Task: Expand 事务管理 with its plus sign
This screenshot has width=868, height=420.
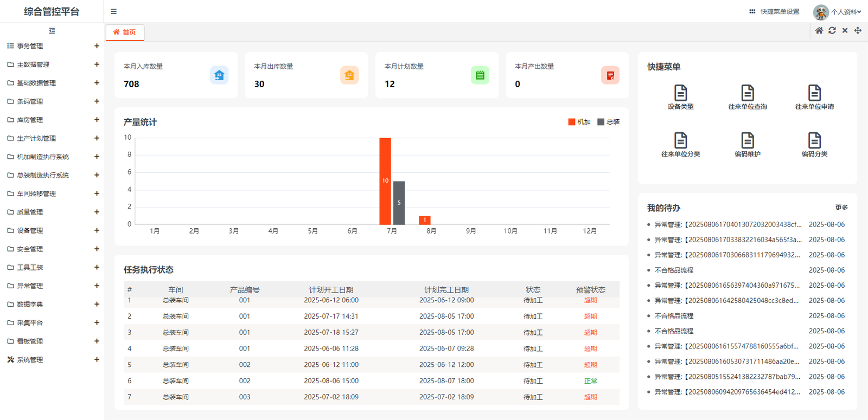Action: tap(97, 46)
